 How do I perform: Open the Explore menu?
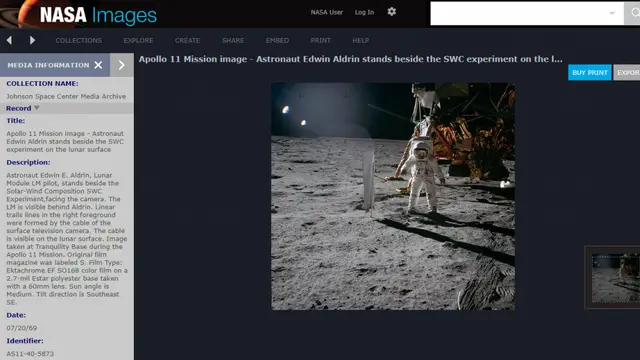[x=138, y=40]
